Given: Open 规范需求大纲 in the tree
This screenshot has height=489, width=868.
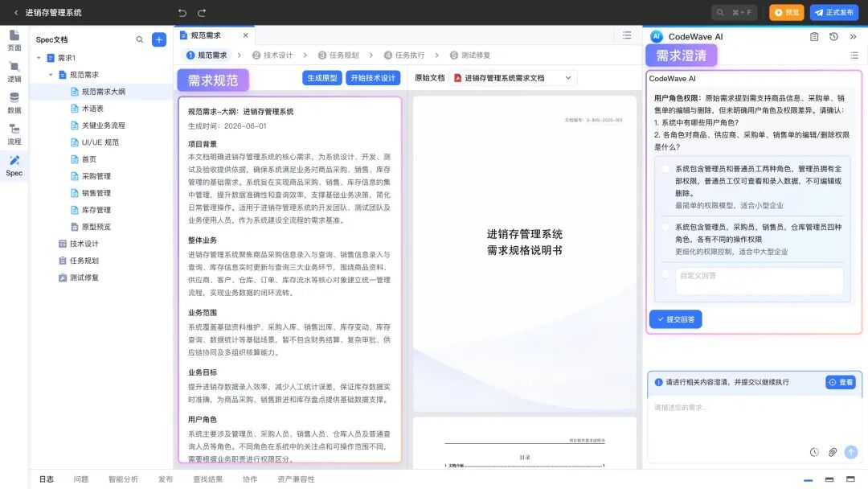Looking at the screenshot, I should click(x=100, y=92).
